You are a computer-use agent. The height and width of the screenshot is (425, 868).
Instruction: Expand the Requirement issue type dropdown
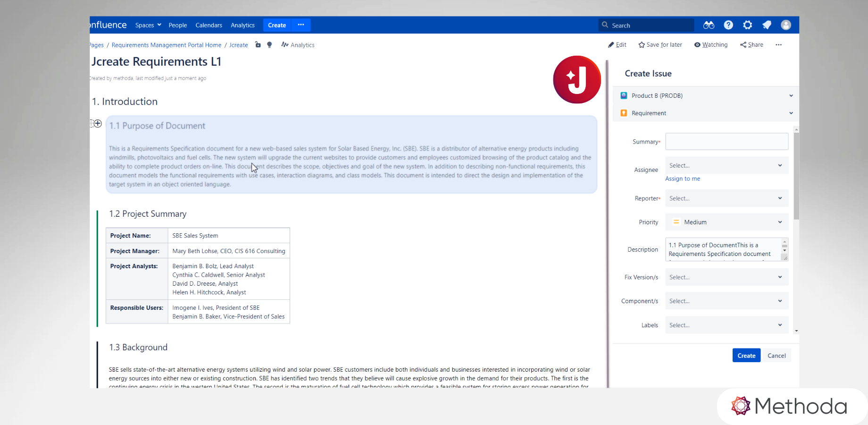[706, 113]
